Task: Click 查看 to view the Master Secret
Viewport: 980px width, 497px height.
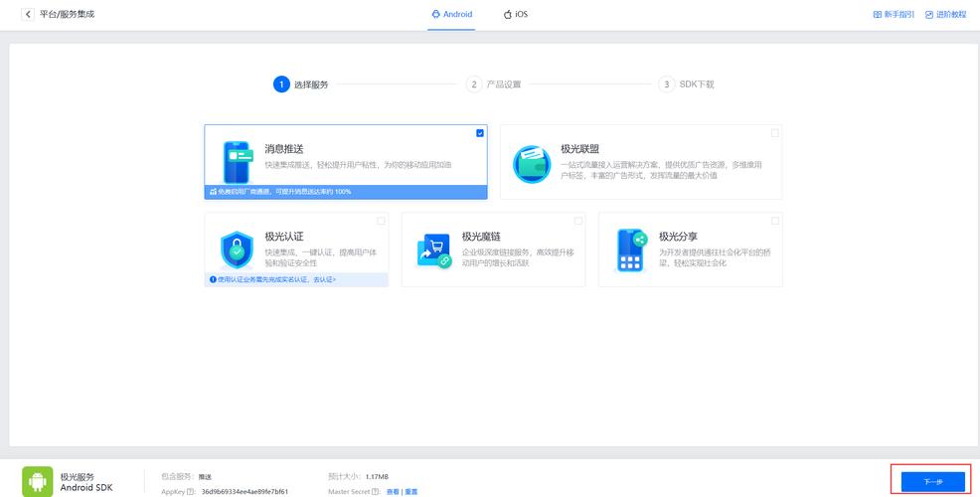Action: [393, 492]
